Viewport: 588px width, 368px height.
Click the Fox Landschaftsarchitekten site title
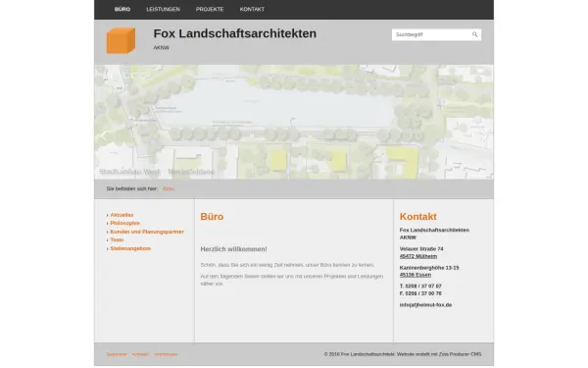pyautogui.click(x=235, y=33)
